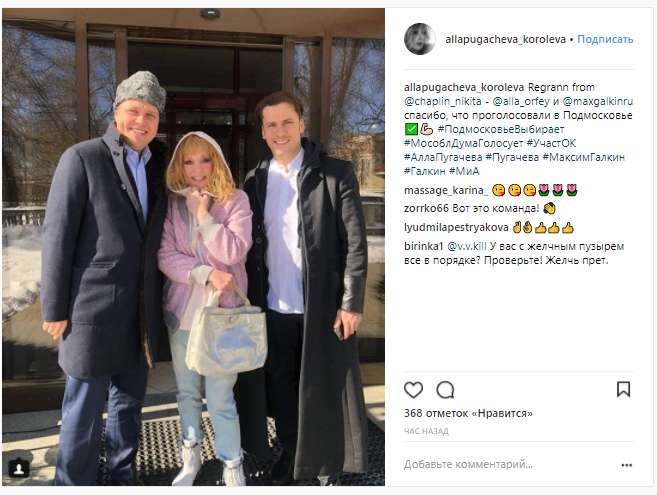Open lyudmilapestryakova commenter profile
The width and height of the screenshot is (657, 495).
pyautogui.click(x=456, y=228)
